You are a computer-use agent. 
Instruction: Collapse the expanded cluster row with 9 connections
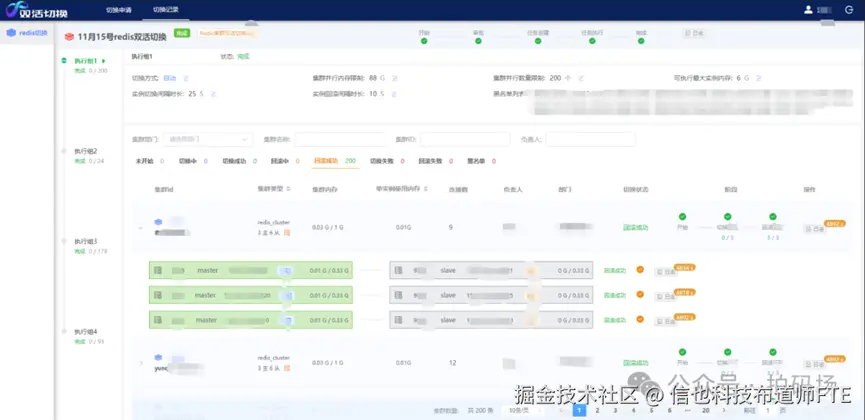point(140,227)
